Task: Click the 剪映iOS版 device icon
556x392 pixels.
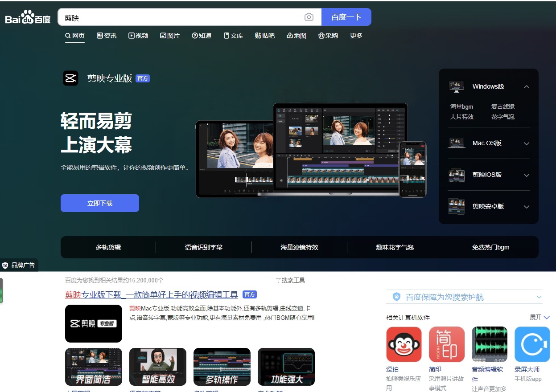Action: (x=457, y=175)
